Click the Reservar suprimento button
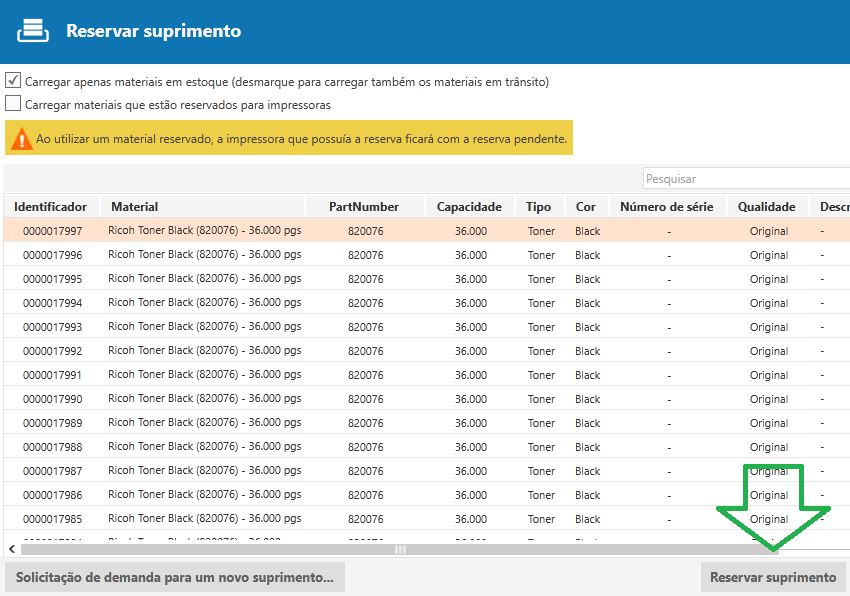The width and height of the screenshot is (850, 596). [773, 577]
